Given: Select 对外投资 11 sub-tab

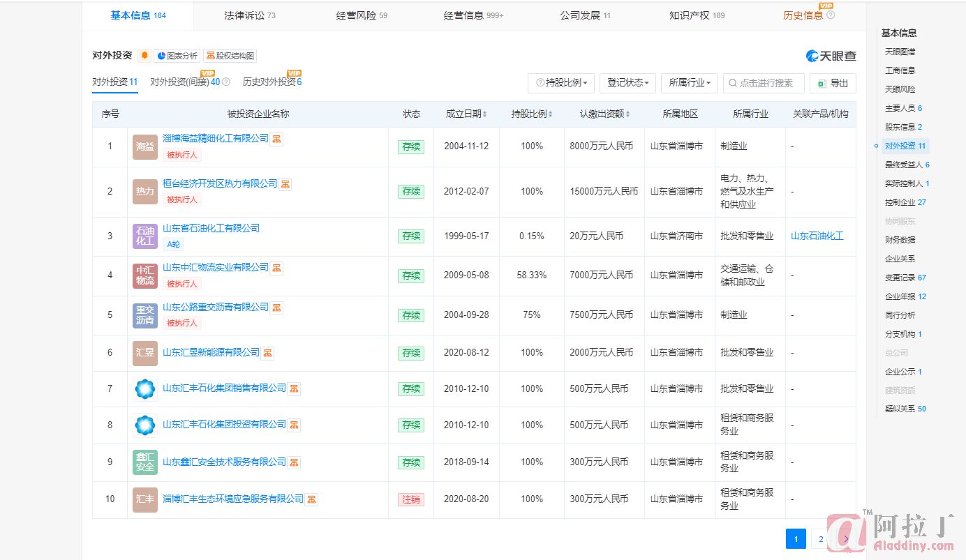Looking at the screenshot, I should pos(115,82).
